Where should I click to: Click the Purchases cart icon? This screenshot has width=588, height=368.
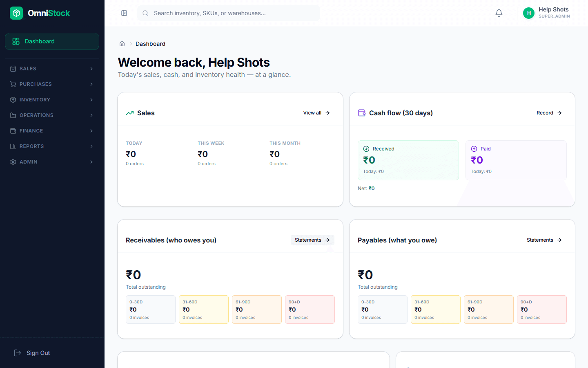pyautogui.click(x=13, y=84)
